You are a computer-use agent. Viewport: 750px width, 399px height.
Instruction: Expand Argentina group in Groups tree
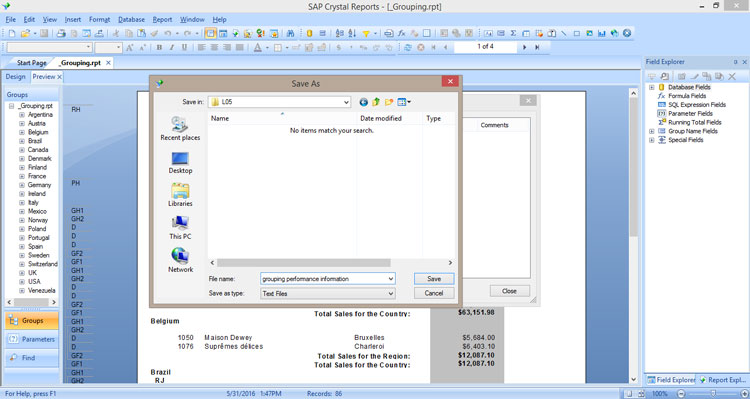click(22, 115)
